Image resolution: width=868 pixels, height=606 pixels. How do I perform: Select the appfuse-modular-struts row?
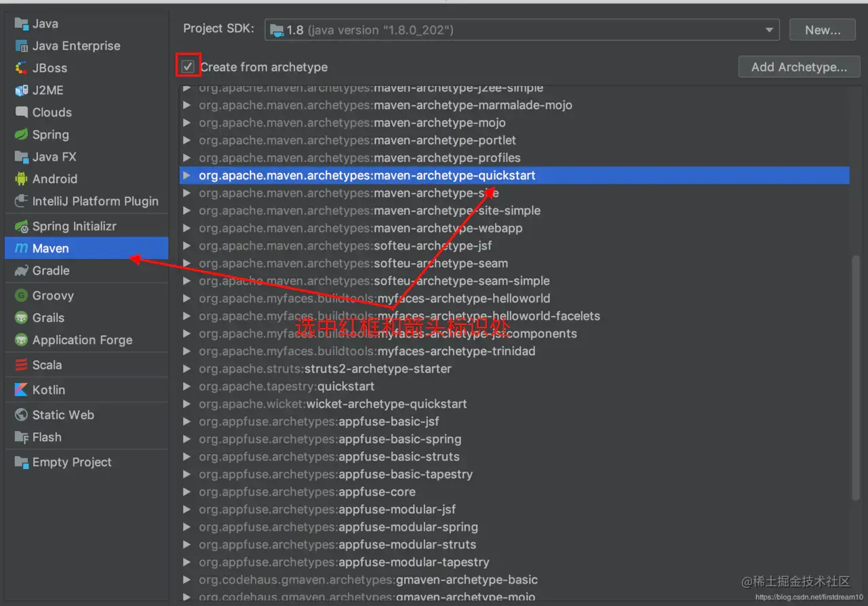pos(515,545)
